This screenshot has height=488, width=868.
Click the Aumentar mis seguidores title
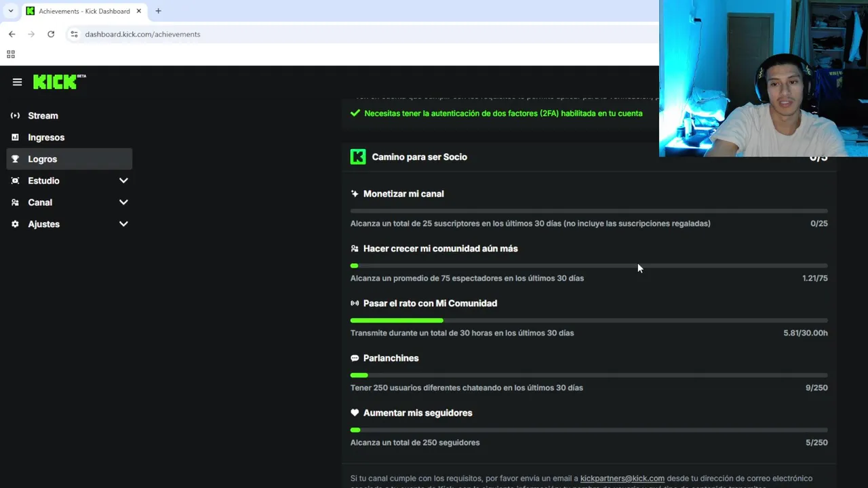point(418,413)
